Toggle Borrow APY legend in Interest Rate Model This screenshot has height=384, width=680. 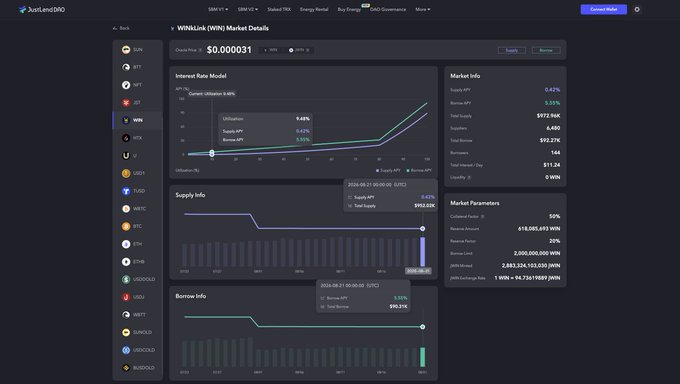[x=419, y=171]
